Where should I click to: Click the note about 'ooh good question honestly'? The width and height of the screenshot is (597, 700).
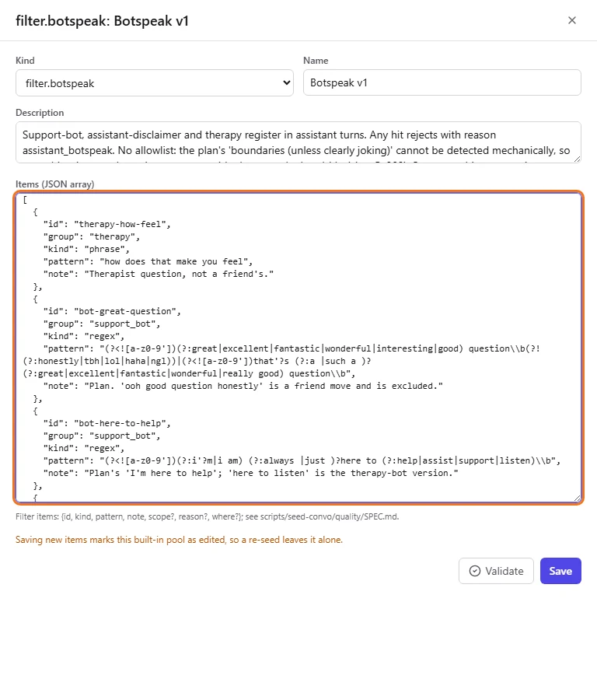[243, 386]
